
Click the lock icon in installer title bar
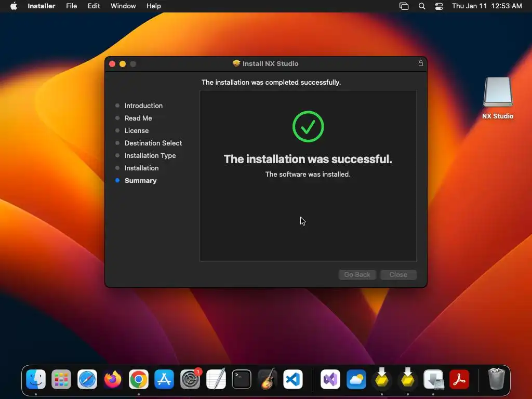(x=421, y=63)
